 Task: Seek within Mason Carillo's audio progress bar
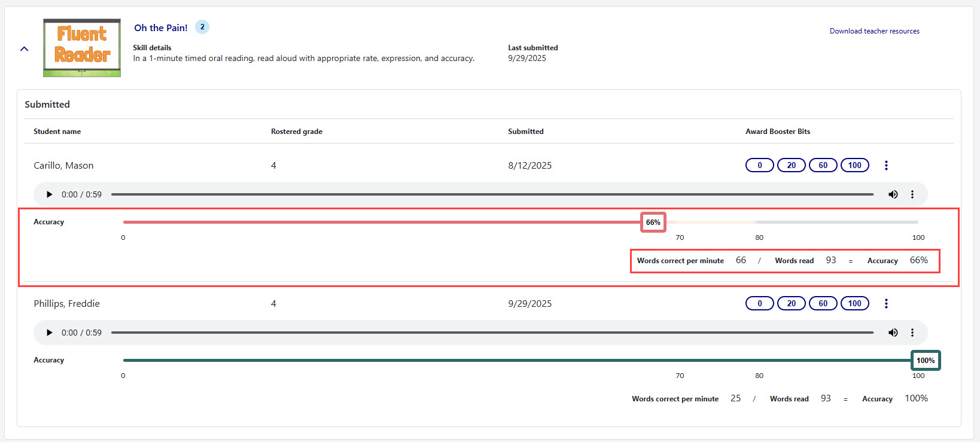click(492, 194)
